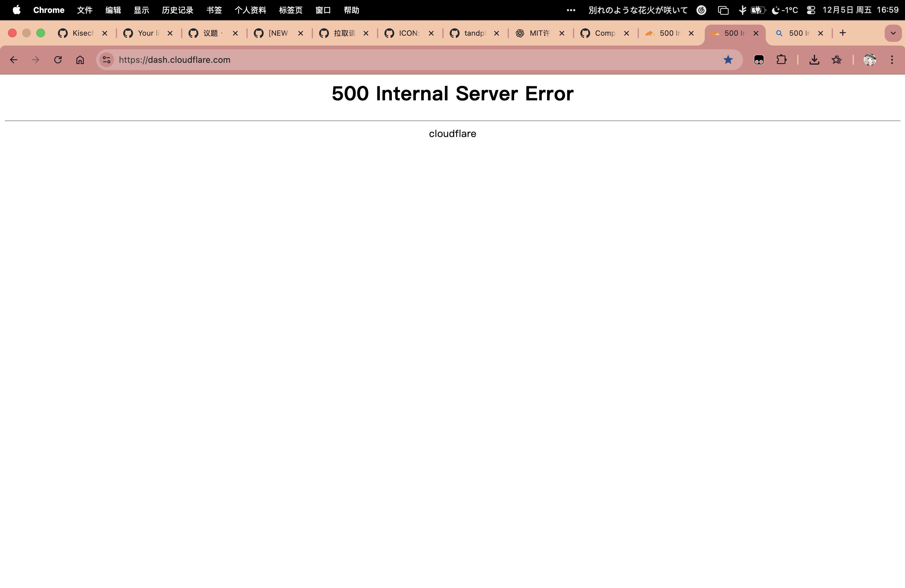Open the 历史记录 menu
The image size is (905, 588).
pos(177,10)
